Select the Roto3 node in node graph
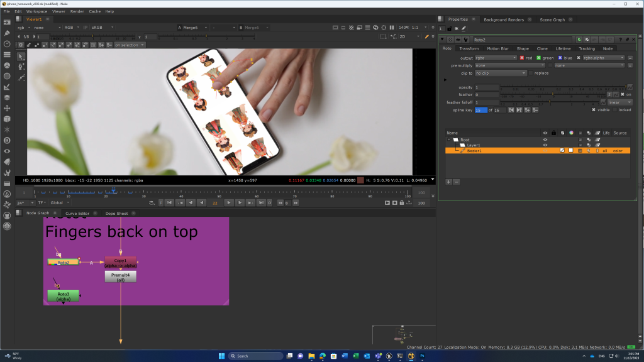The height and width of the screenshot is (362, 644). click(x=64, y=297)
